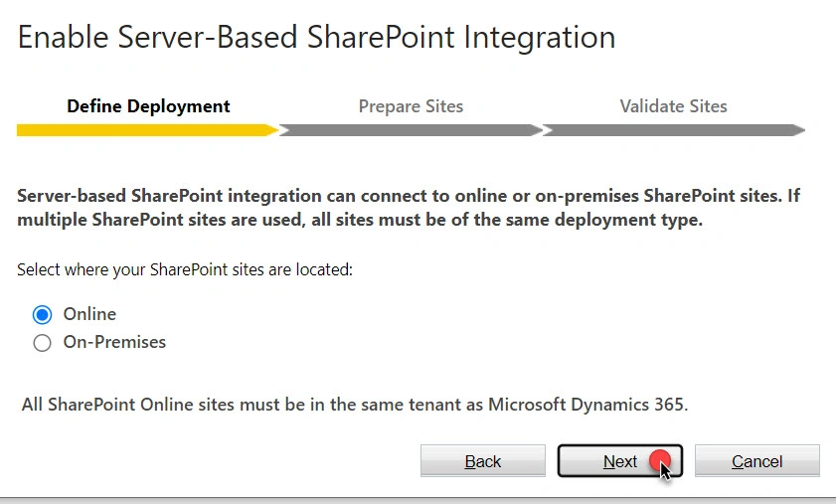836x504 pixels.
Task: Click the arrow tip ending Validate Sites bar
Action: point(798,130)
